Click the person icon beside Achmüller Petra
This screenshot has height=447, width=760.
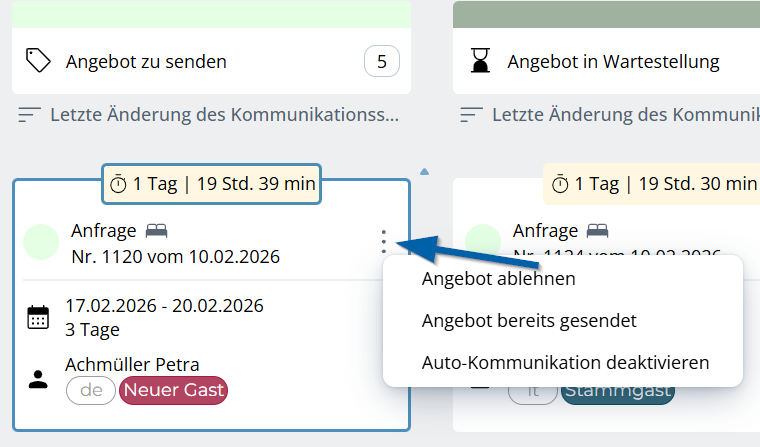point(38,378)
